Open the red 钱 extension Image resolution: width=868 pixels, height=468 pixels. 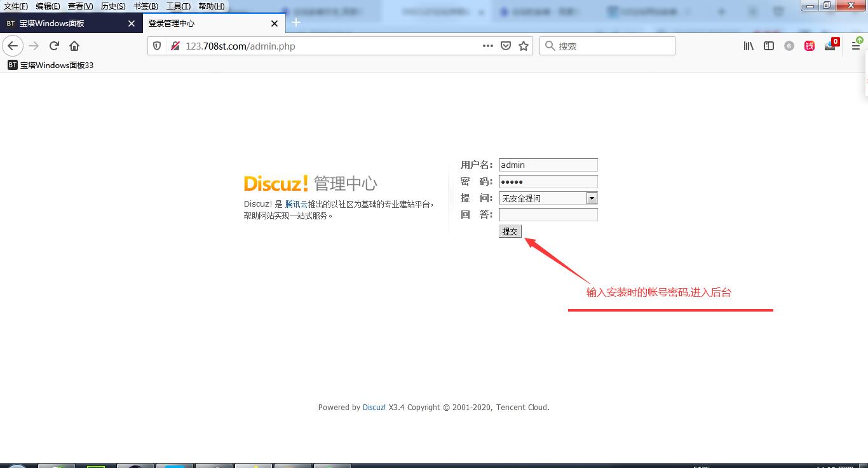[810, 46]
